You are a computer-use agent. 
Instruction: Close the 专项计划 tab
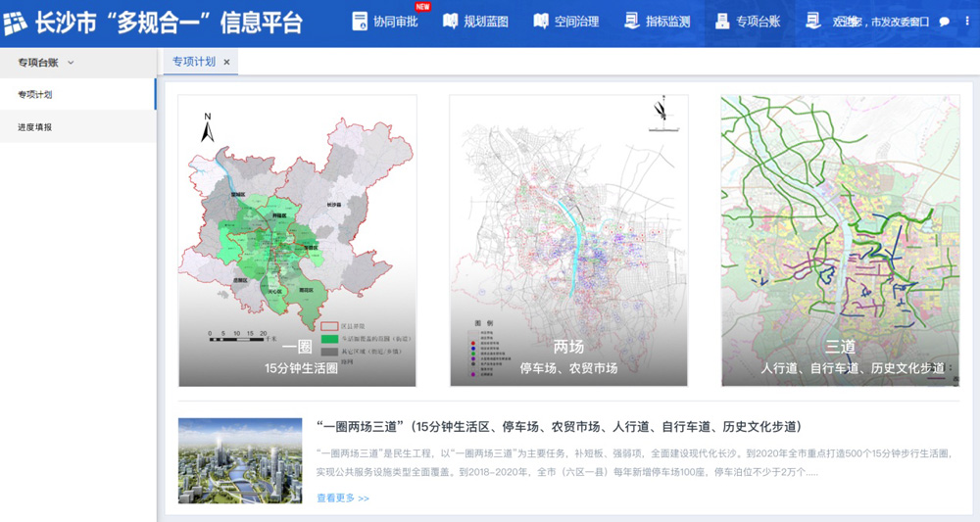(226, 62)
